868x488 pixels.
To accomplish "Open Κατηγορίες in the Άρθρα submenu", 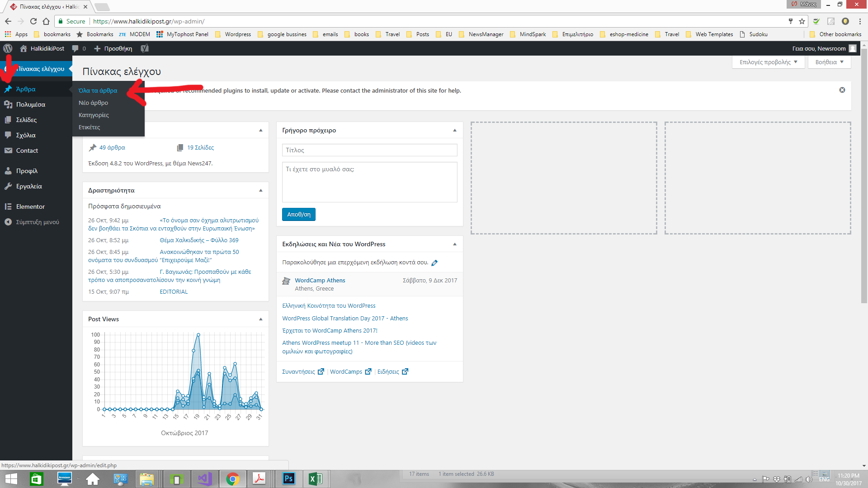I will [x=94, y=115].
